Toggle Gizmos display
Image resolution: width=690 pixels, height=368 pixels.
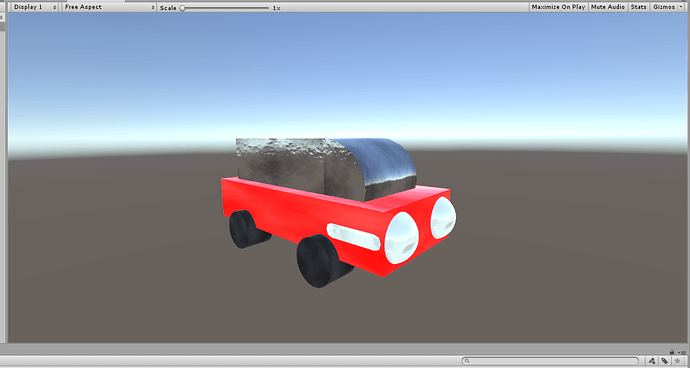[x=664, y=7]
